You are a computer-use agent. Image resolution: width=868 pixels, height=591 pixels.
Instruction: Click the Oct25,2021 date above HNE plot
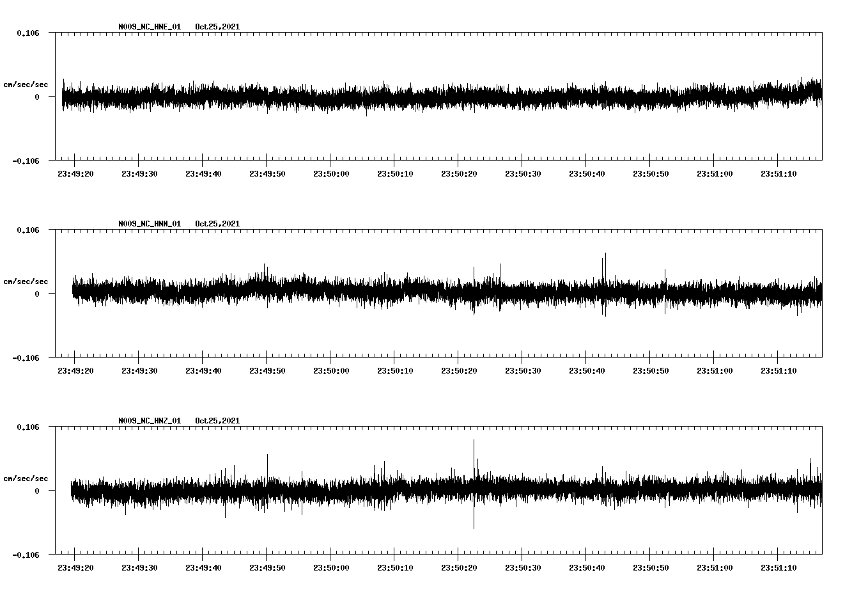217,27
